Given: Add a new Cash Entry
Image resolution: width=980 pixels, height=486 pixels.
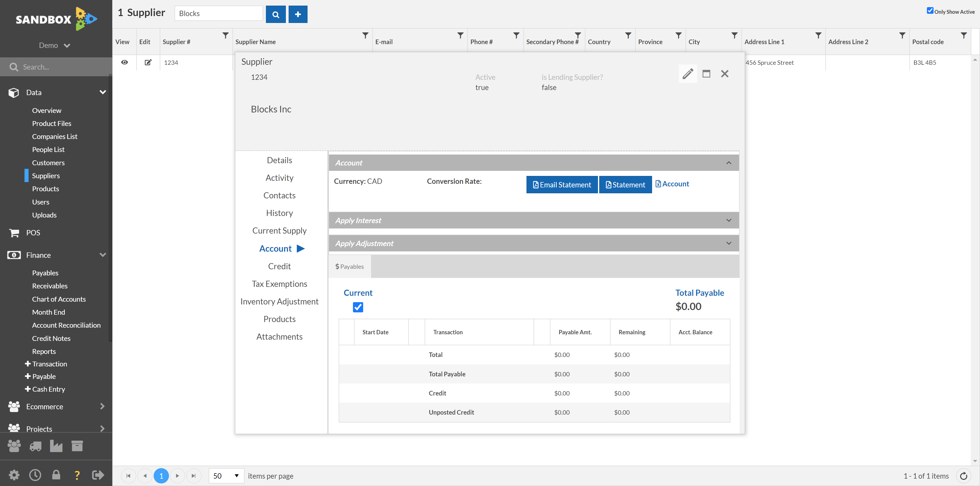Looking at the screenshot, I should click(x=45, y=389).
